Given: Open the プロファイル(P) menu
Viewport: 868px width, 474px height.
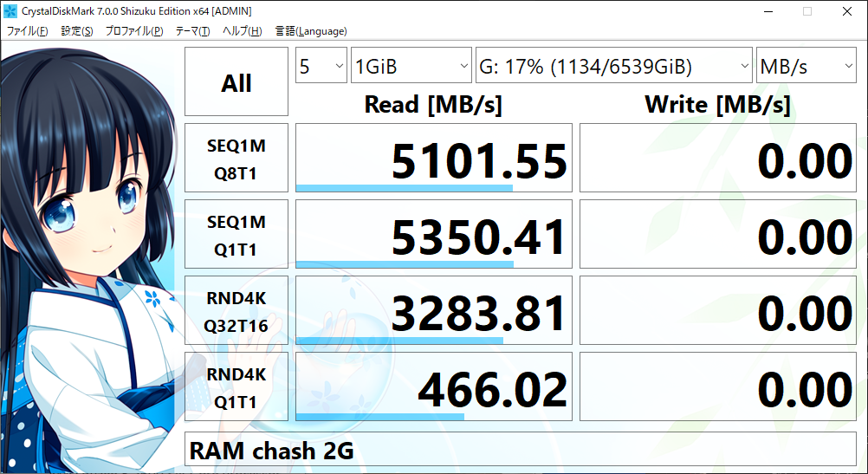Looking at the screenshot, I should [x=134, y=31].
